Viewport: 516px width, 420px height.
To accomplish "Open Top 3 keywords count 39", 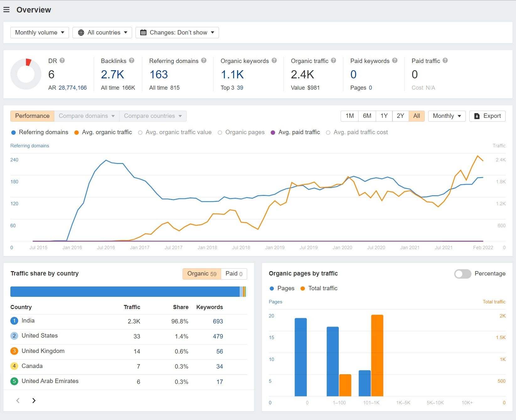I will pos(240,88).
